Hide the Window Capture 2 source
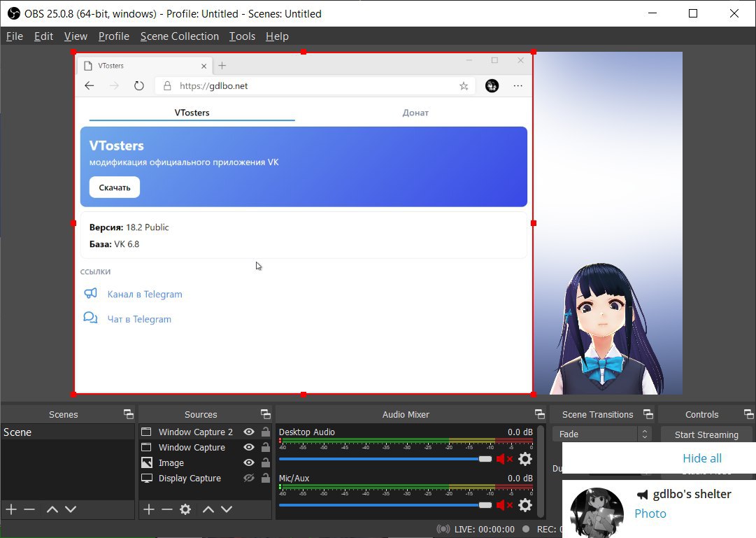Viewport: 756px width, 538px height. [249, 432]
